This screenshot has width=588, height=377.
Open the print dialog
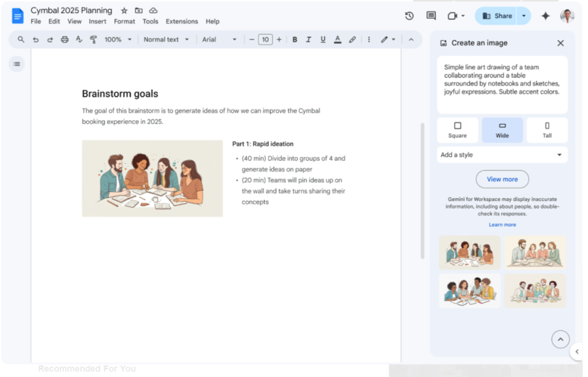point(65,39)
